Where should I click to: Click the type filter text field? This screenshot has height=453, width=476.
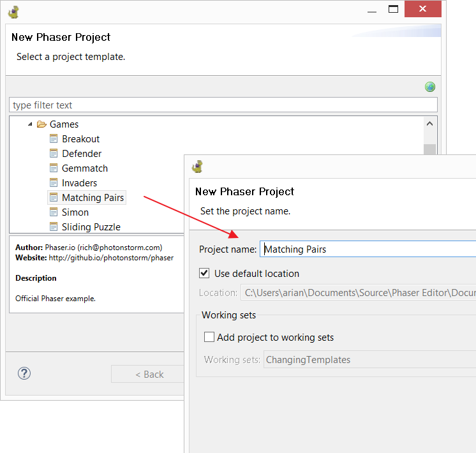[223, 105]
